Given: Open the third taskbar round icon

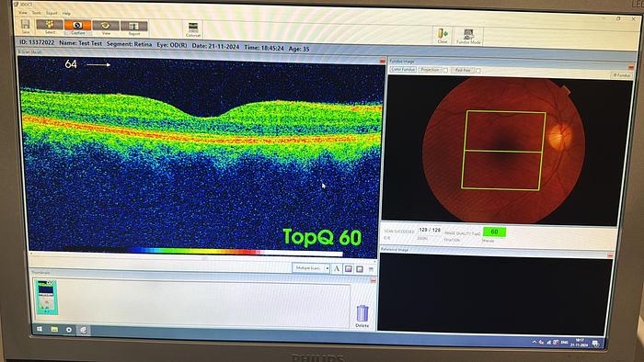Looking at the screenshot, I should pos(69,330).
